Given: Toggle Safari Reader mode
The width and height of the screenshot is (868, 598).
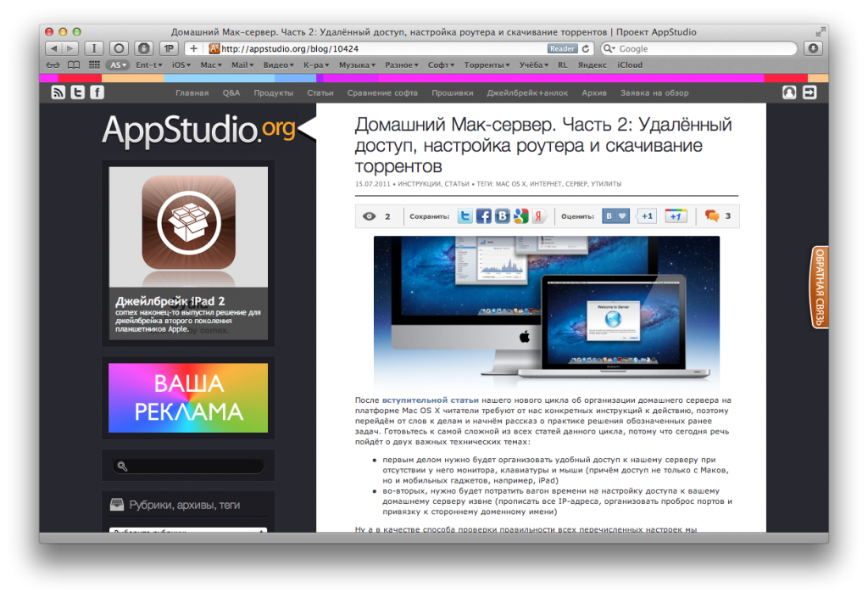Looking at the screenshot, I should coord(562,48).
